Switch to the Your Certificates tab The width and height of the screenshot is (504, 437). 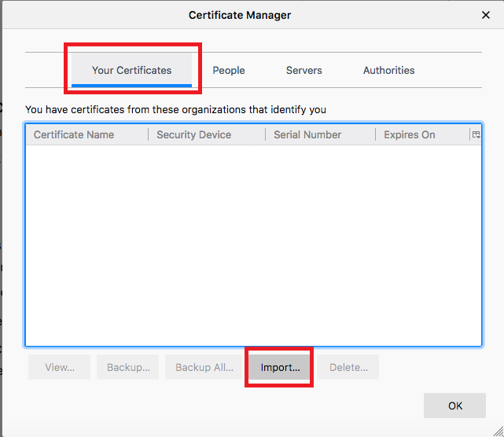pyautogui.click(x=131, y=70)
